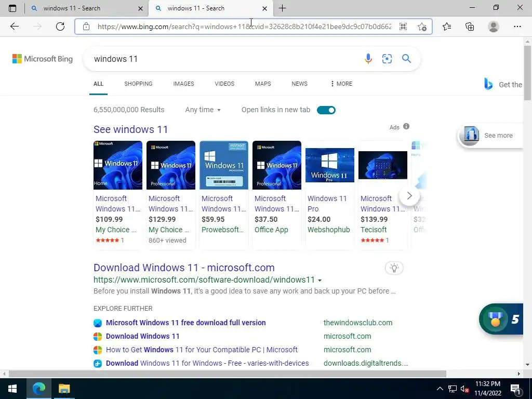This screenshot has height=399, width=532.
Task: Open the $37.50 Office App product thumbnail
Action: tap(277, 165)
